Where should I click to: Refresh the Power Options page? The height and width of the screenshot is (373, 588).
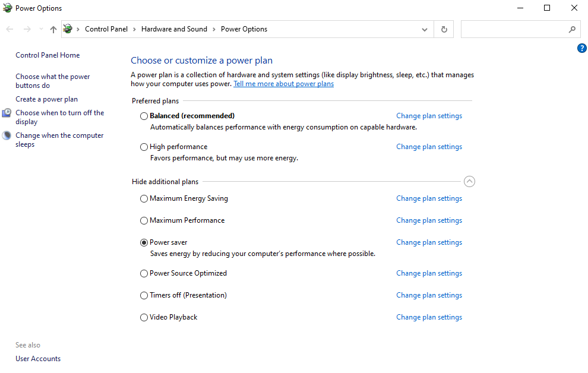[x=443, y=29]
